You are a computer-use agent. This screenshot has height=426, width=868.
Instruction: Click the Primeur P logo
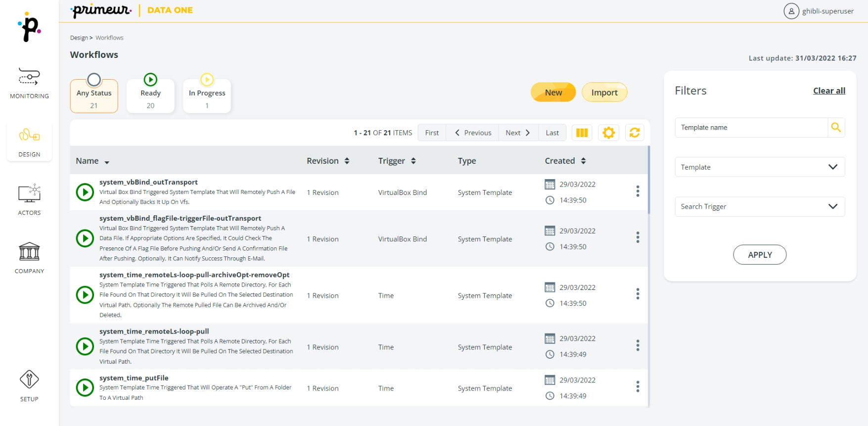tap(29, 27)
